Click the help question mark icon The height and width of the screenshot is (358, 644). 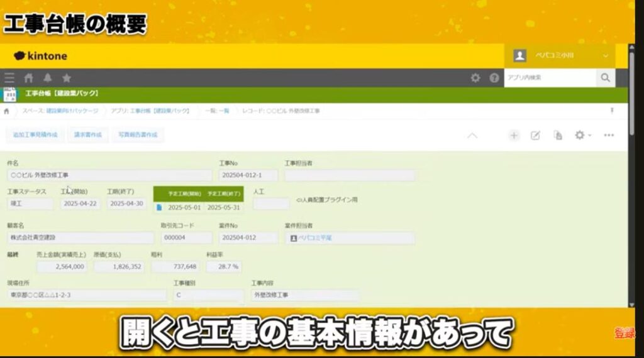tap(494, 78)
